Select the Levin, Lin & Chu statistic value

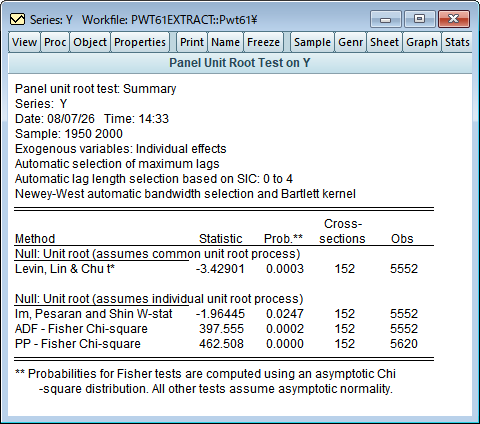click(x=220, y=269)
